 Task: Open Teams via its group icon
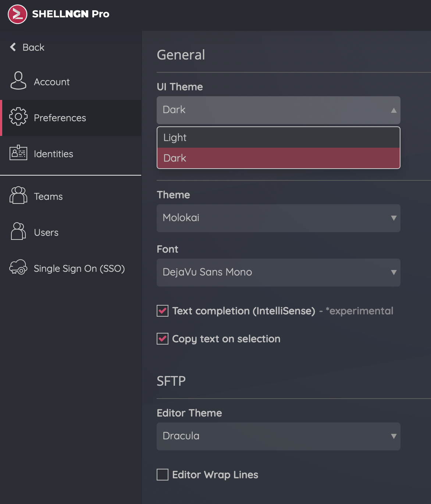18,195
